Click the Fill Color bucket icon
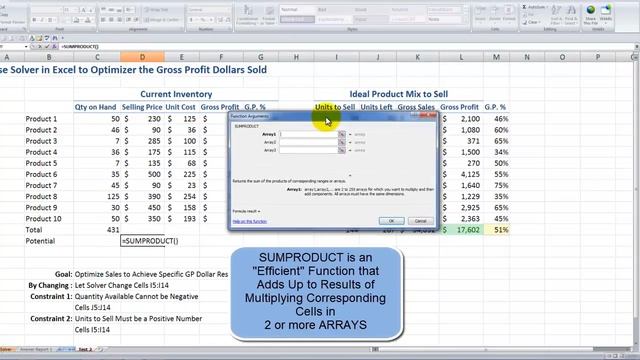The image size is (640, 360). [x=76, y=20]
